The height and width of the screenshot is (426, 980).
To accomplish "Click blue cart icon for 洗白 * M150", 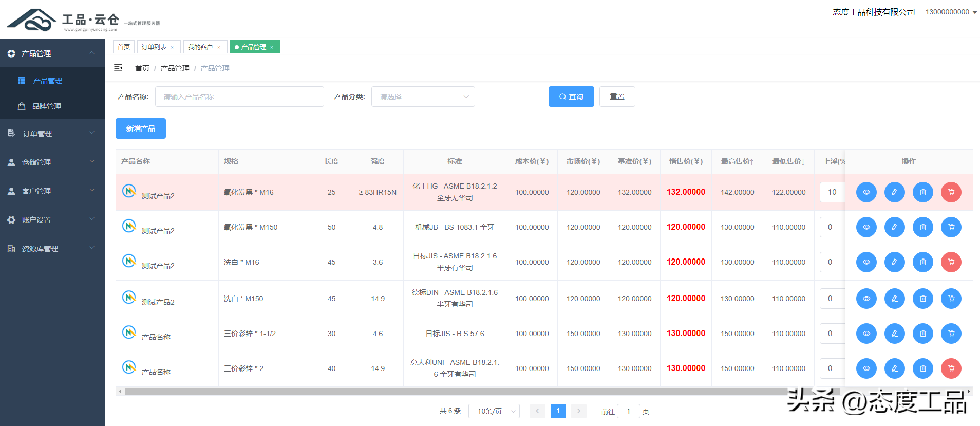I will tap(951, 299).
